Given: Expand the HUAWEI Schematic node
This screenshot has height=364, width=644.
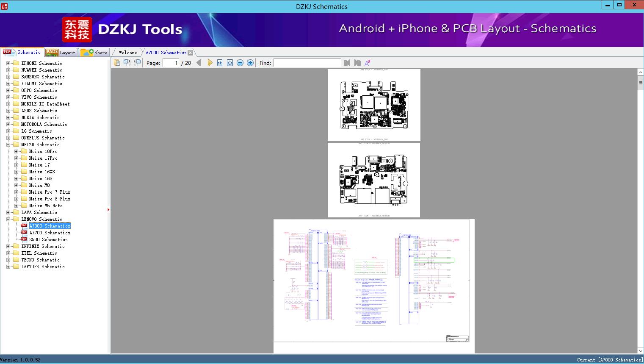Looking at the screenshot, I should [x=8, y=70].
